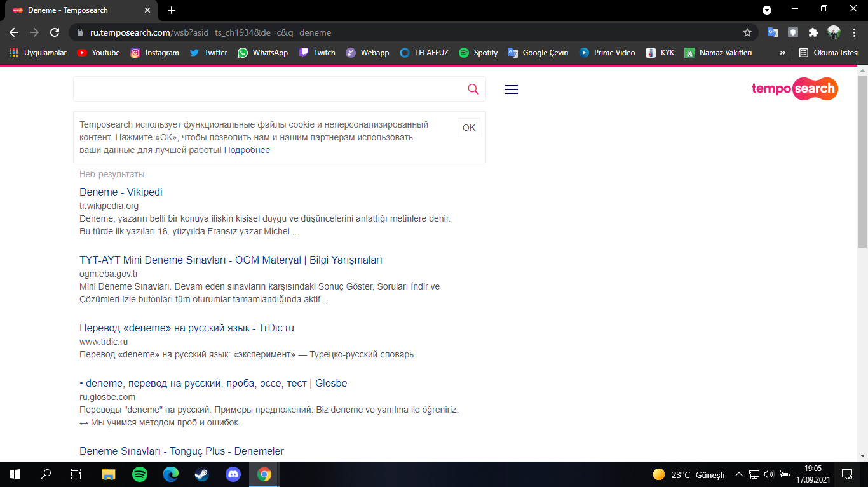Open the Chrome profile avatar
Viewport: 868px width, 487px height.
pyautogui.click(x=834, y=32)
